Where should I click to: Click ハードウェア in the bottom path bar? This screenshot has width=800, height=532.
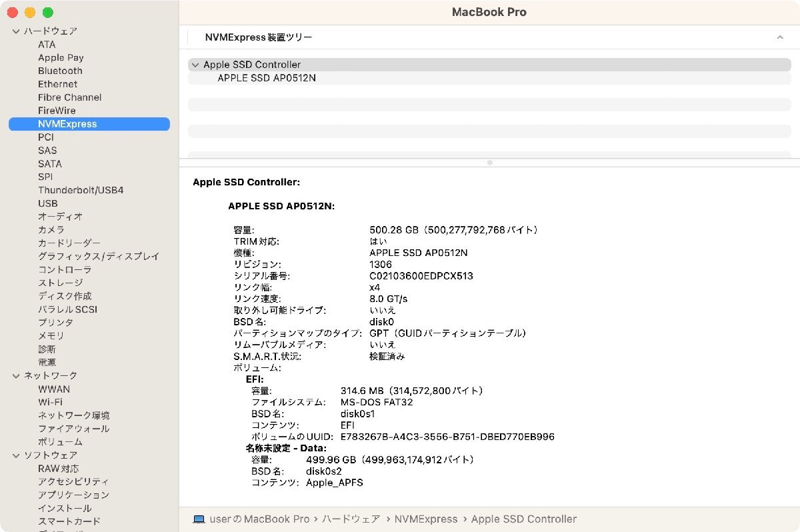coord(351,519)
